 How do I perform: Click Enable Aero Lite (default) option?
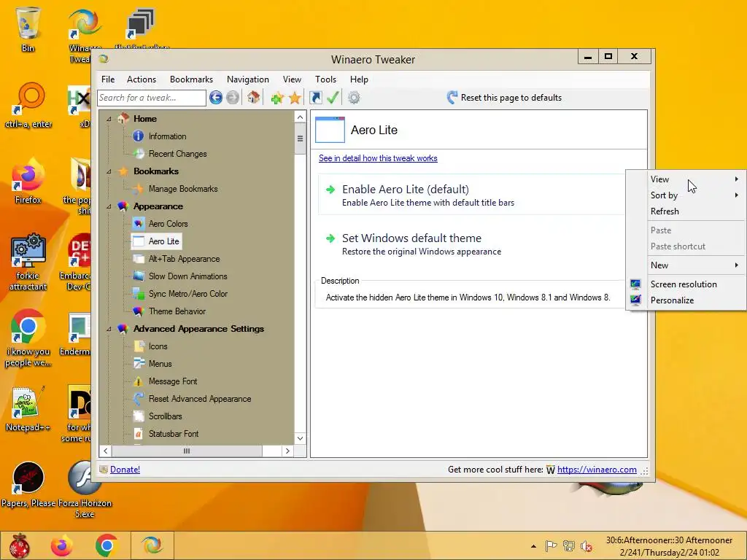click(472, 195)
